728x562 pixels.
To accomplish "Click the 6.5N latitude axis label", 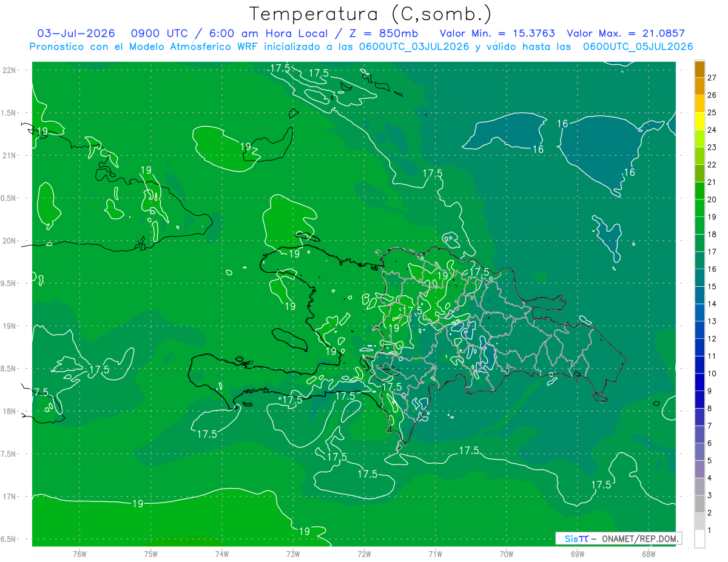I will click(x=8, y=539).
